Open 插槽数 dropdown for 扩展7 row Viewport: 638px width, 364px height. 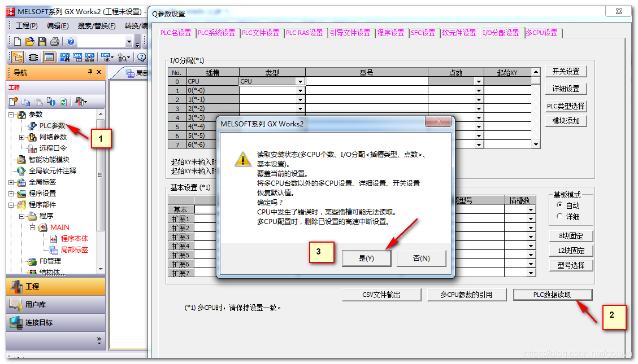[x=531, y=273]
